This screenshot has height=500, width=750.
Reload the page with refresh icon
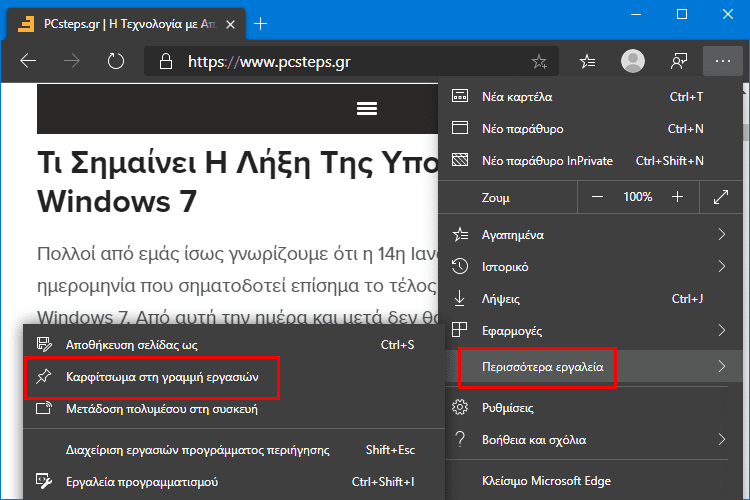pyautogui.click(x=115, y=61)
